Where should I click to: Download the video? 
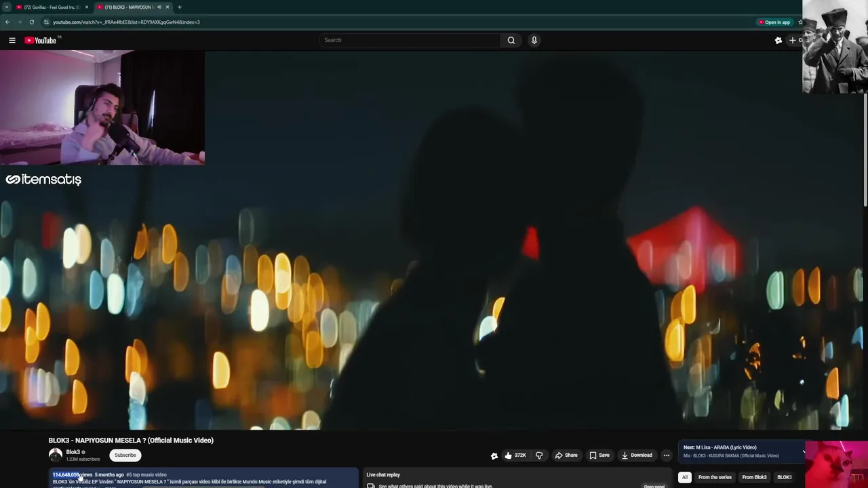[637, 455]
